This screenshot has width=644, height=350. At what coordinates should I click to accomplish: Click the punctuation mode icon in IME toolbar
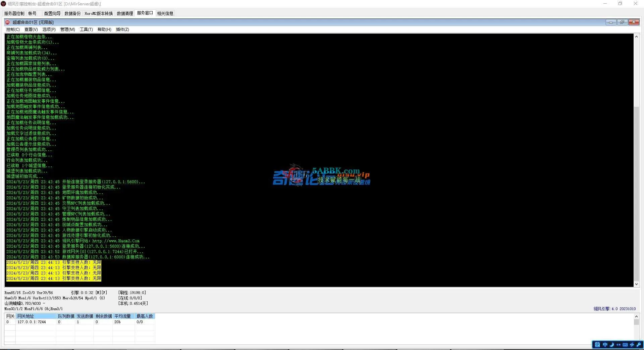[x=619, y=345]
